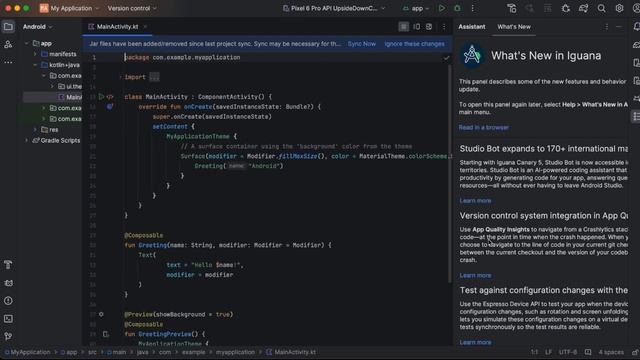Open the My Application project dropdown
The width and height of the screenshot is (640, 360).
click(x=69, y=8)
